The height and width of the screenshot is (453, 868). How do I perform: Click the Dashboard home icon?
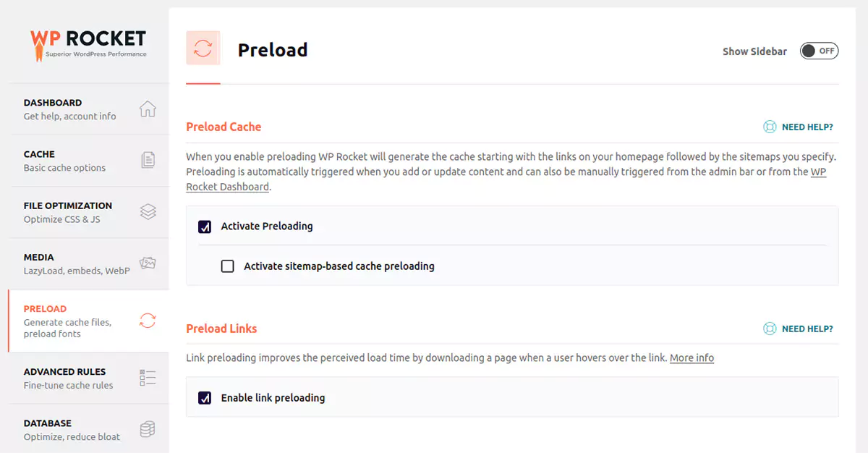pos(148,107)
